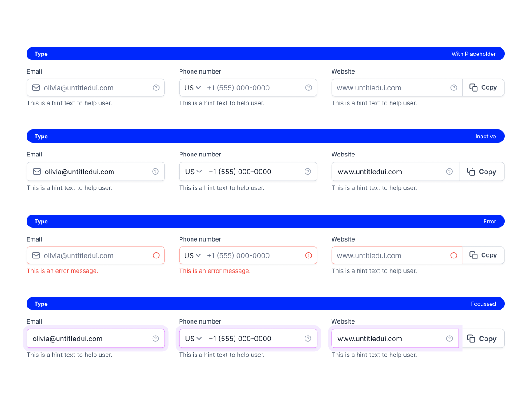Click the Focussed Email input

coord(96,339)
